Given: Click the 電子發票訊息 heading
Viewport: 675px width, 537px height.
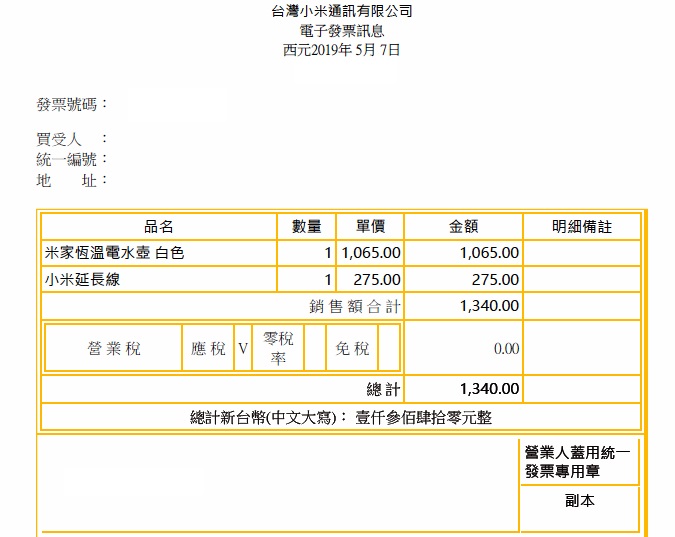Looking at the screenshot, I should tap(342, 31).
